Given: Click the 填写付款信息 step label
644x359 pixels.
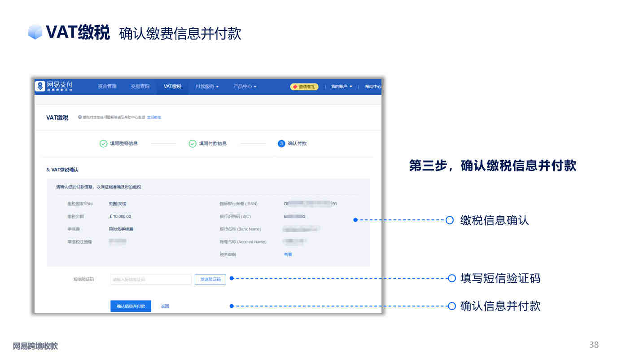Looking at the screenshot, I should coord(213,144).
